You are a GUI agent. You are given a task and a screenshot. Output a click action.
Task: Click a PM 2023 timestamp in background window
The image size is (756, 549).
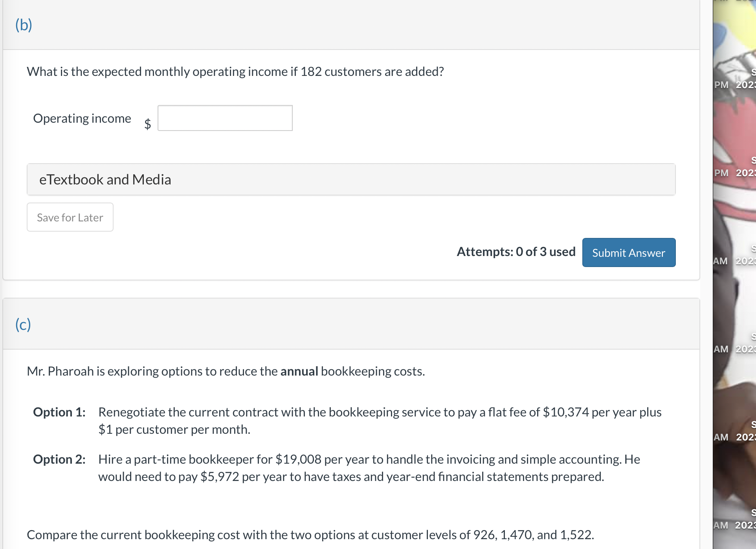pyautogui.click(x=734, y=173)
